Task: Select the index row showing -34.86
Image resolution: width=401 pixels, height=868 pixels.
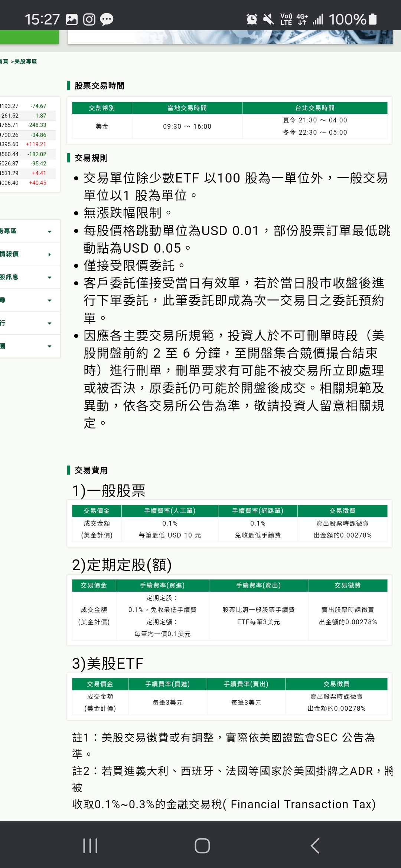Action: (x=28, y=135)
